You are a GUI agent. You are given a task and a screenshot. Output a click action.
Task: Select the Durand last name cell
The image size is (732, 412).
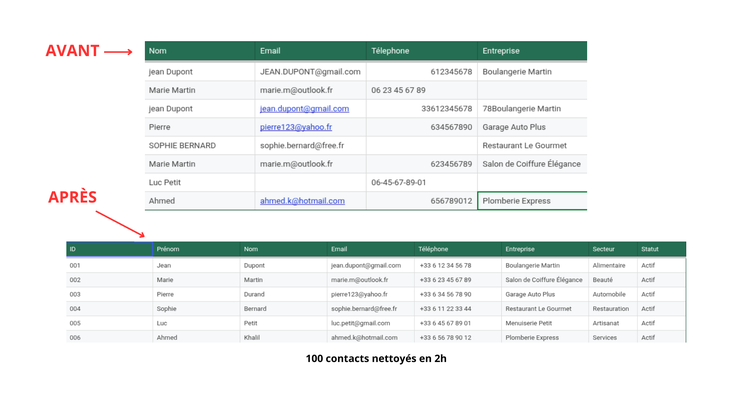click(x=255, y=295)
